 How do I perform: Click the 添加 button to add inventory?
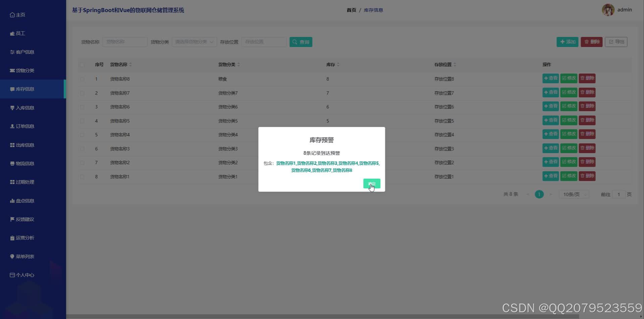tap(567, 42)
